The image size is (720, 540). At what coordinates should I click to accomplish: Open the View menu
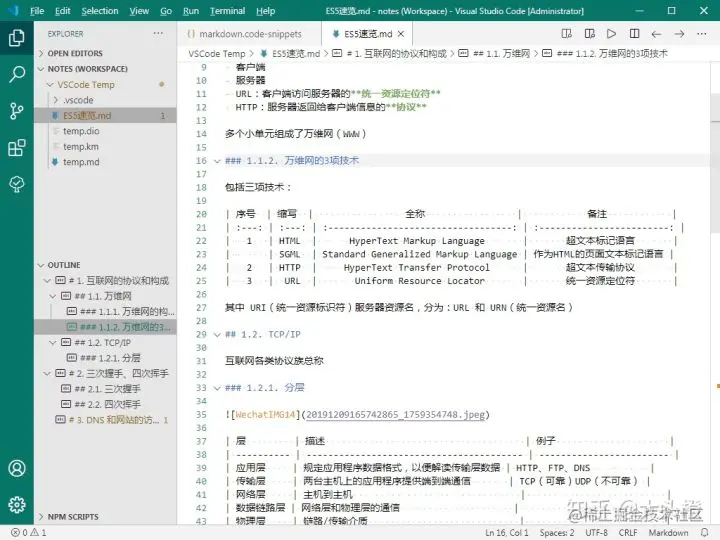click(139, 11)
